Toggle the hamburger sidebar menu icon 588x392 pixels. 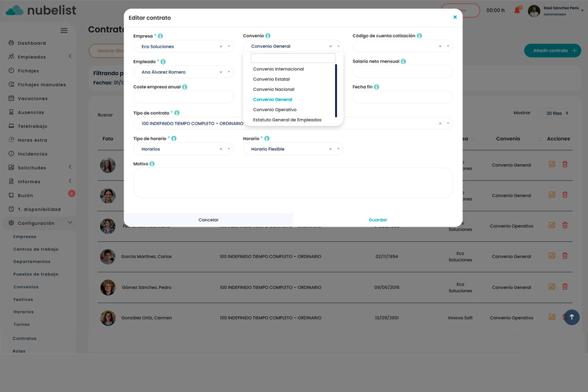pyautogui.click(x=64, y=31)
